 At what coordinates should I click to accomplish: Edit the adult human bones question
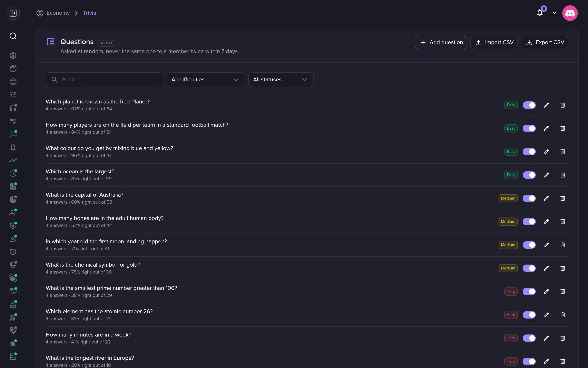coord(546,222)
